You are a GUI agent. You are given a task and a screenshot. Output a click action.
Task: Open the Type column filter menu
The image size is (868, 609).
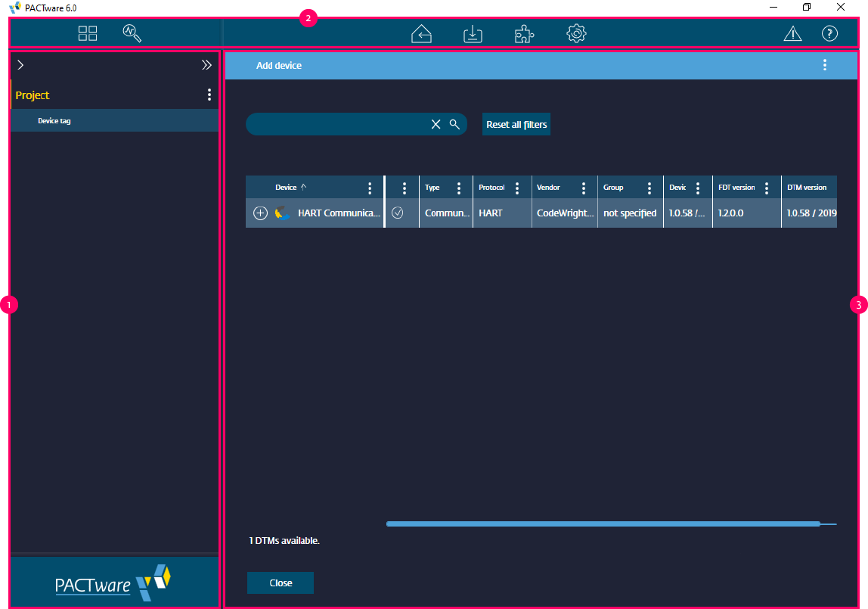459,188
